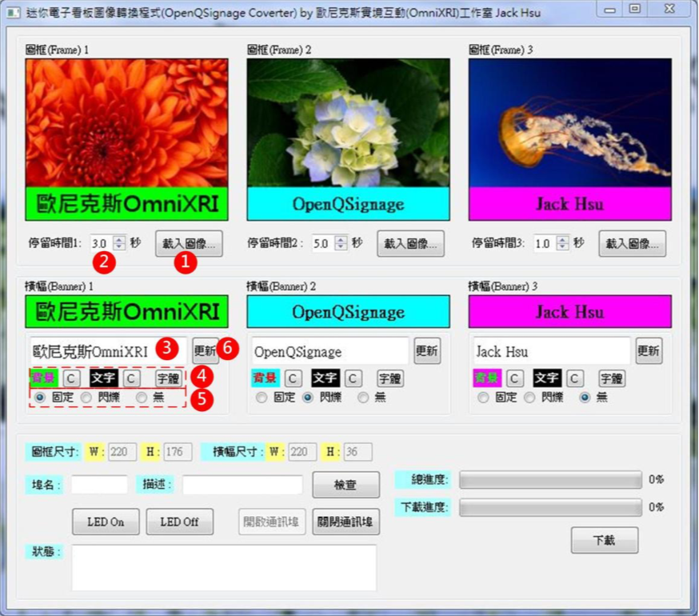Click the description input field
The height and width of the screenshot is (616, 699).
(x=242, y=485)
